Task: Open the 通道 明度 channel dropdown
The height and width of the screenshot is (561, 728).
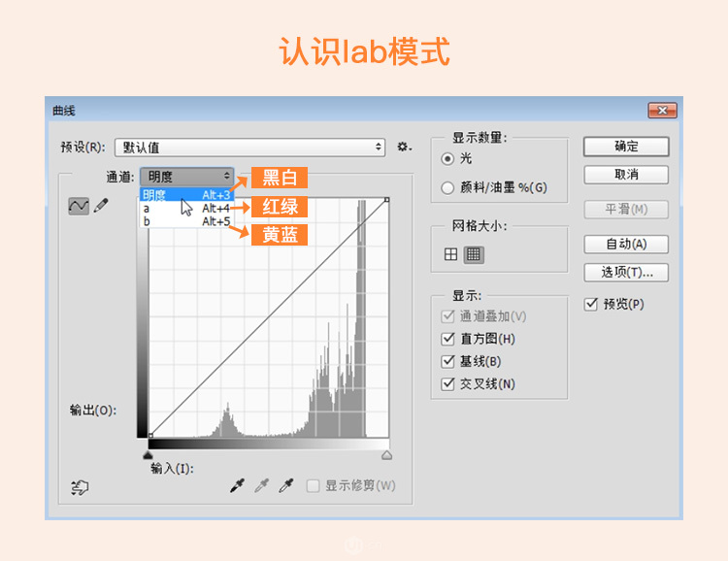Action: [186, 177]
